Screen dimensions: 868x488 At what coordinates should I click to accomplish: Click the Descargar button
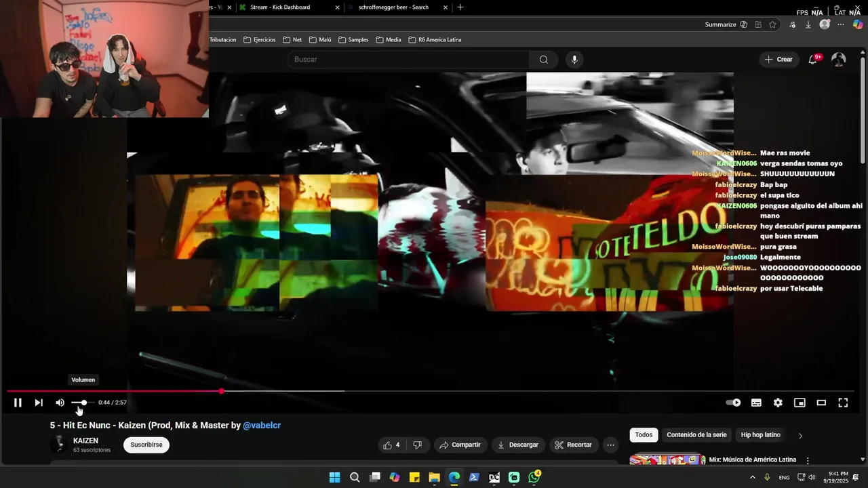point(517,445)
